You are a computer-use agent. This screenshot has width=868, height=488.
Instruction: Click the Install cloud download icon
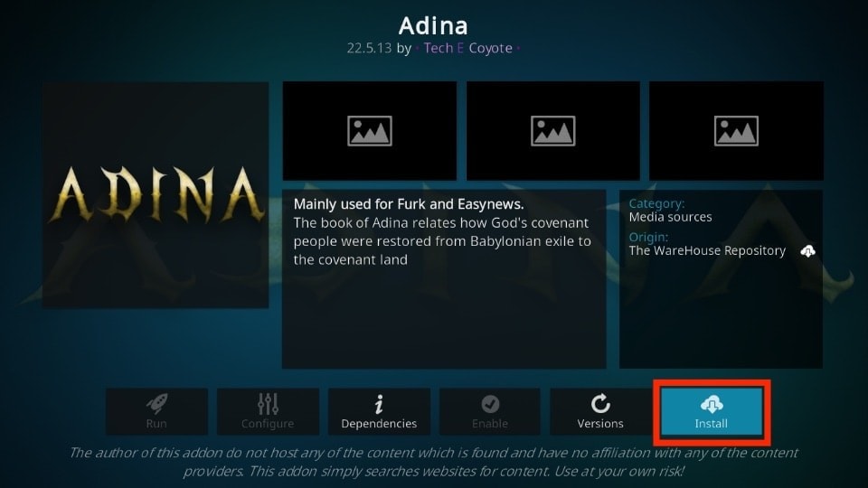[x=712, y=405]
